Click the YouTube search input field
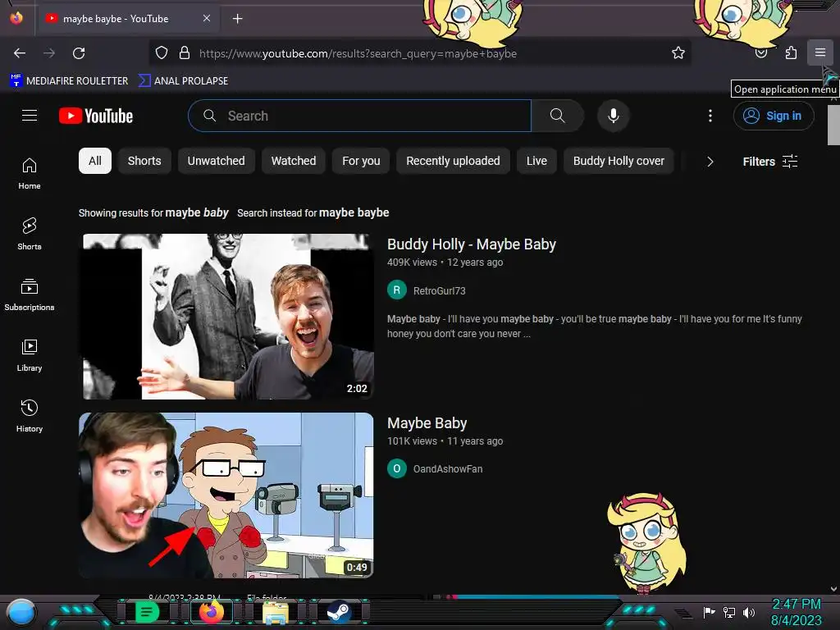The width and height of the screenshot is (840, 630). coord(360,116)
